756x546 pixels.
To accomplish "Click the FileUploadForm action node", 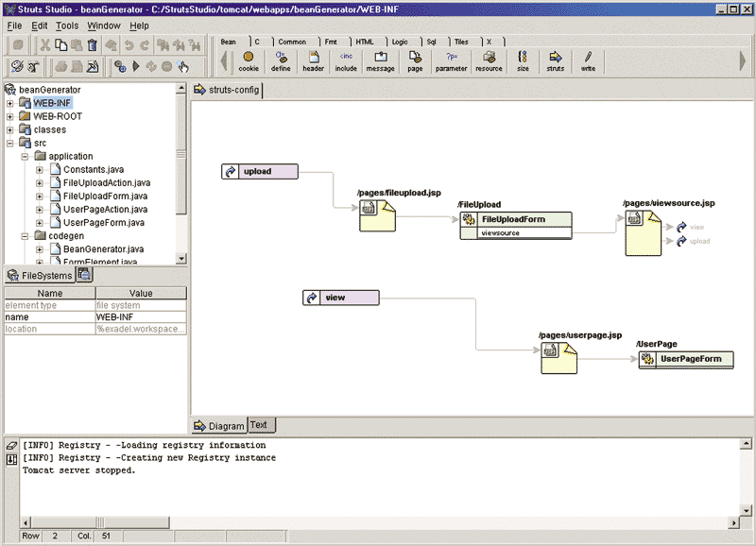I will [x=516, y=219].
